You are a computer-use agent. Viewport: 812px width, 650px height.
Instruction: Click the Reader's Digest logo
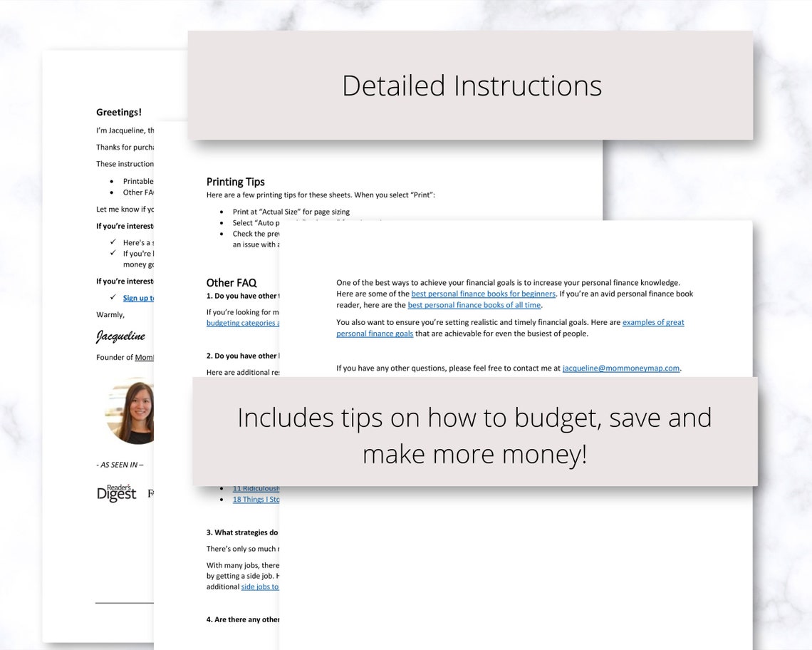(x=117, y=493)
